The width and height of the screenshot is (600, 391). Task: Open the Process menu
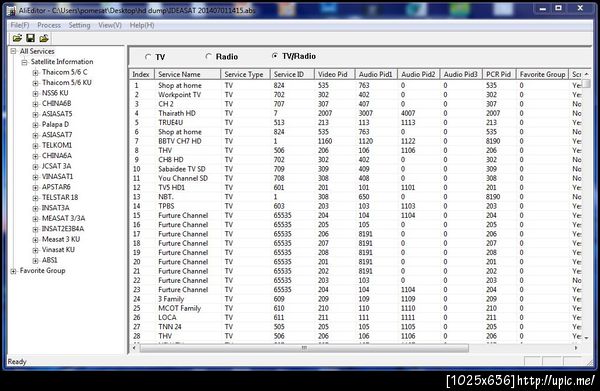49,25
